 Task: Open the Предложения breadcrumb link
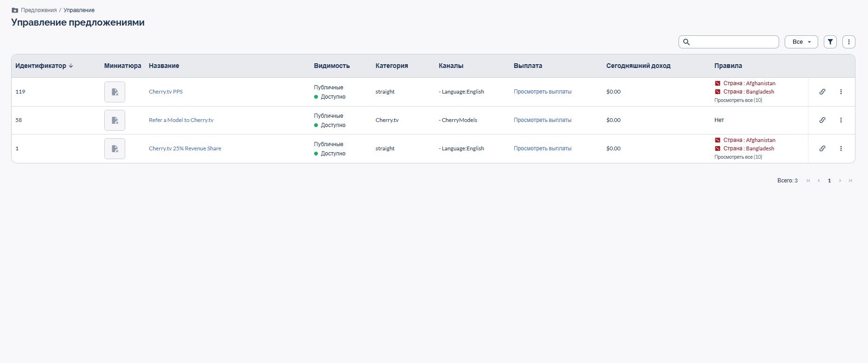(x=39, y=10)
